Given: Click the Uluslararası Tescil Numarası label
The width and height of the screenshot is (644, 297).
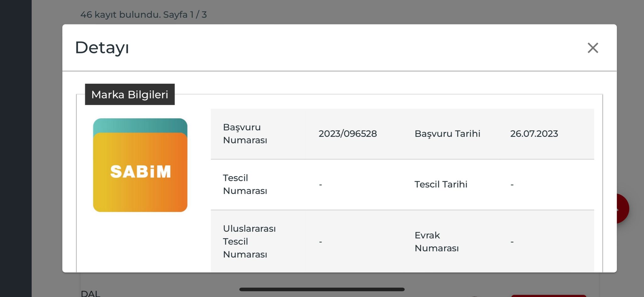Looking at the screenshot, I should point(249,241).
